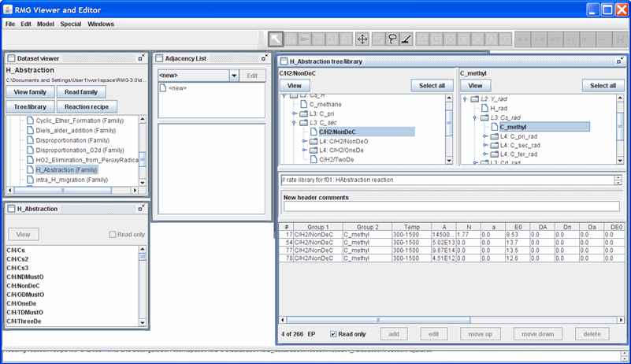
Task: Maximize the Dataset viewer panel
Action: [x=141, y=58]
